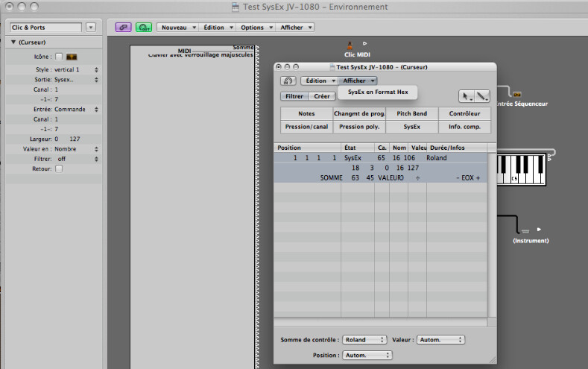Toggle the Pression poly. filter button

[359, 127]
